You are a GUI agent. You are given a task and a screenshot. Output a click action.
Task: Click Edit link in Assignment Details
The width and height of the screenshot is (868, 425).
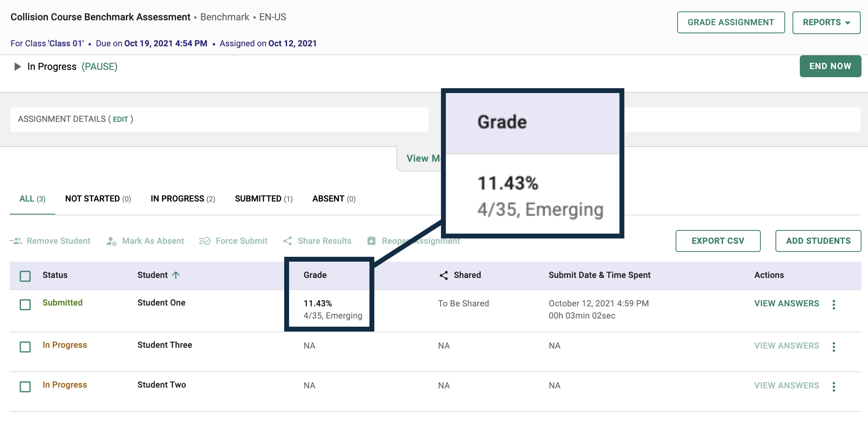pos(120,119)
